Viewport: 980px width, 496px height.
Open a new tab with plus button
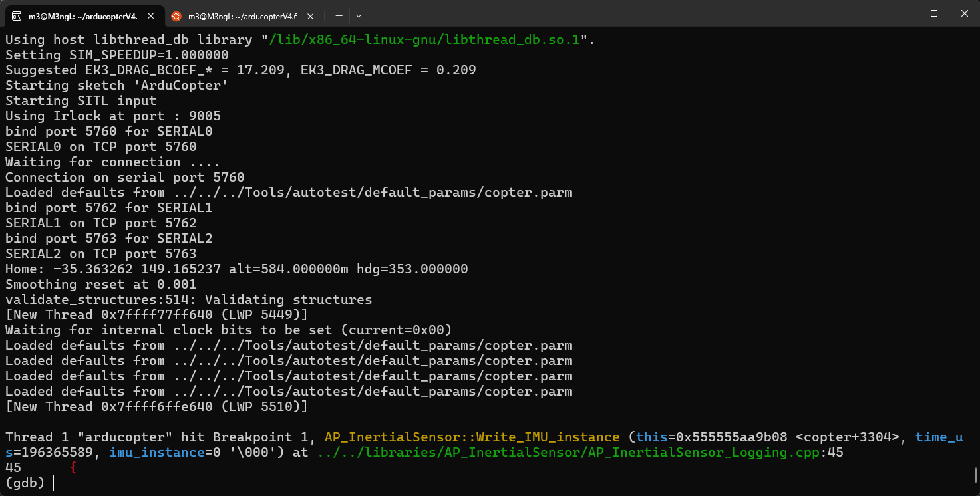click(339, 15)
